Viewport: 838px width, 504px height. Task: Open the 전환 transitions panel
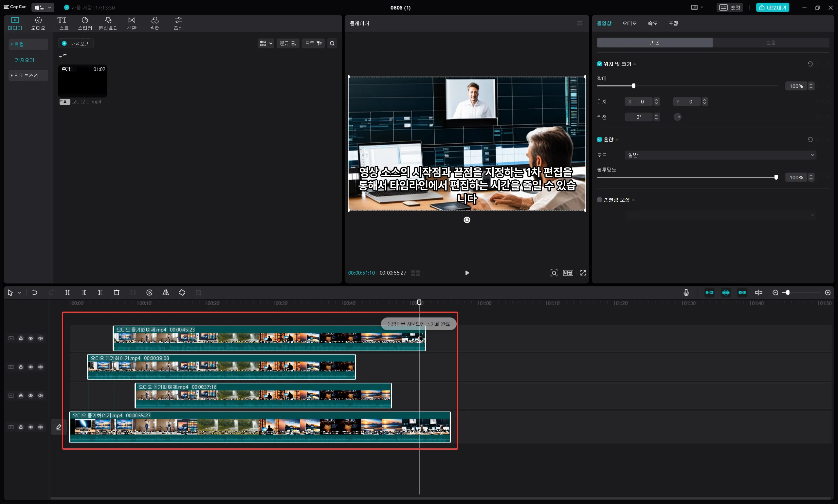coord(132,24)
